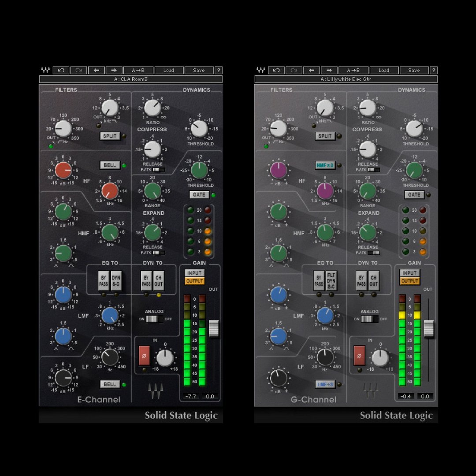476x476 pixels.
Task: Click the 0.0 output fader value in G-Channel
Action: (x=425, y=397)
